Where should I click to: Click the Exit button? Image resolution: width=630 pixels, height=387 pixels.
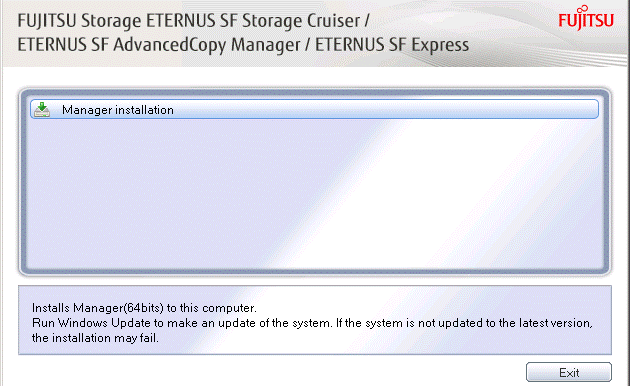(569, 372)
